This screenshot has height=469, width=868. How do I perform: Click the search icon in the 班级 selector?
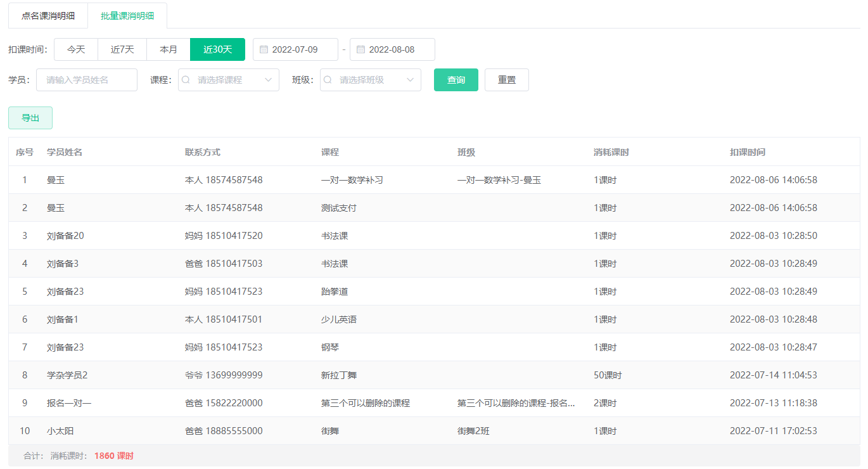[327, 80]
